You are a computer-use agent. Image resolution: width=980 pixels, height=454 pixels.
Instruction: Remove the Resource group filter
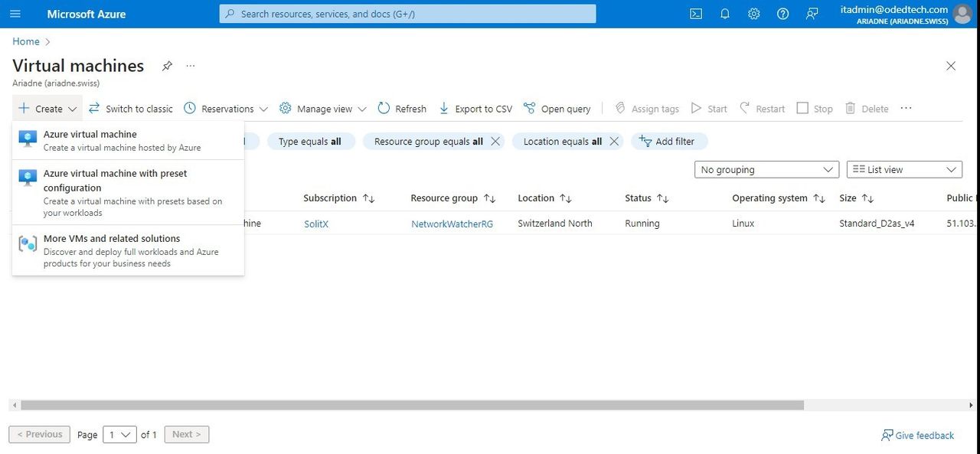pos(495,142)
